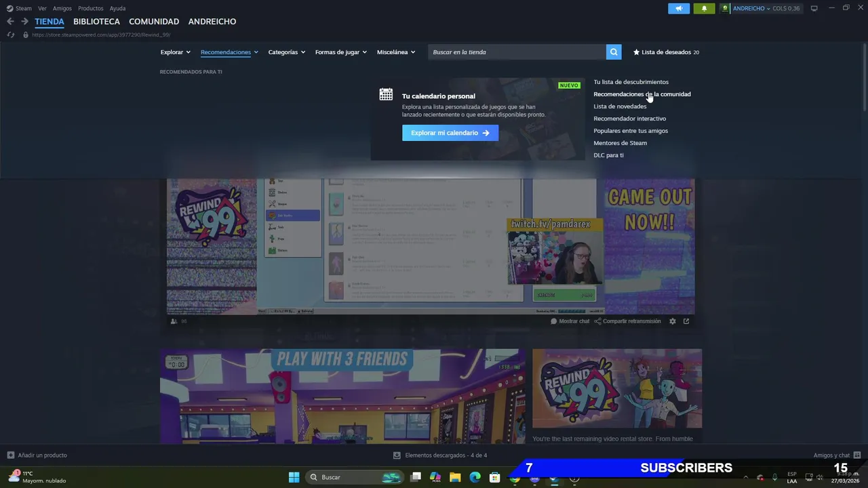Switch to the COMUNIDAD tab
Viewport: 868px width, 488px height.
154,22
